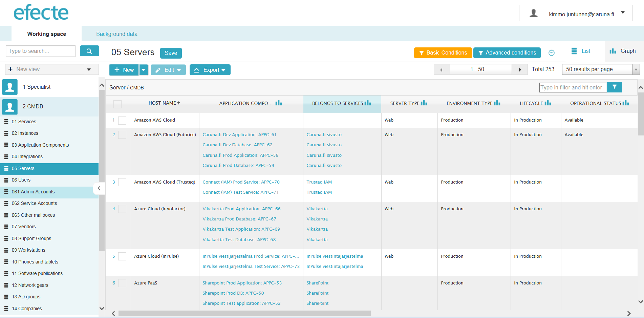Click the 2 CMDB avatar icon
The width and height of the screenshot is (644, 318).
(10, 107)
